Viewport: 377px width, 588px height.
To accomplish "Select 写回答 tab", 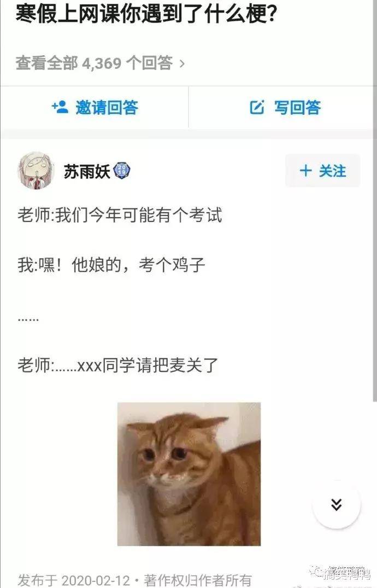I will (282, 107).
